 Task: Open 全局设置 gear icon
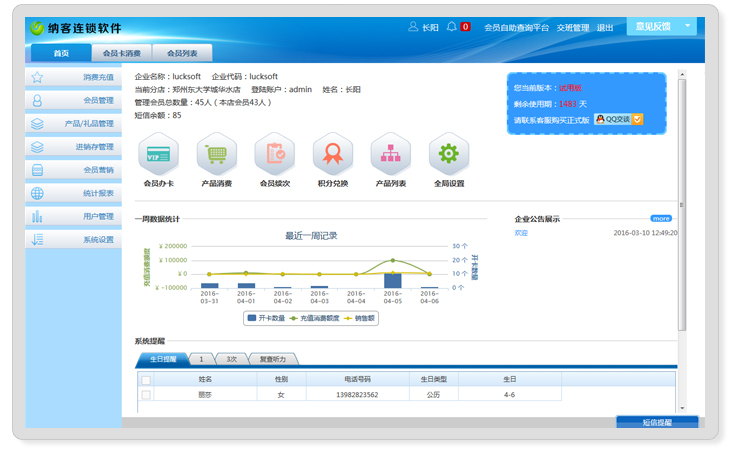448,155
